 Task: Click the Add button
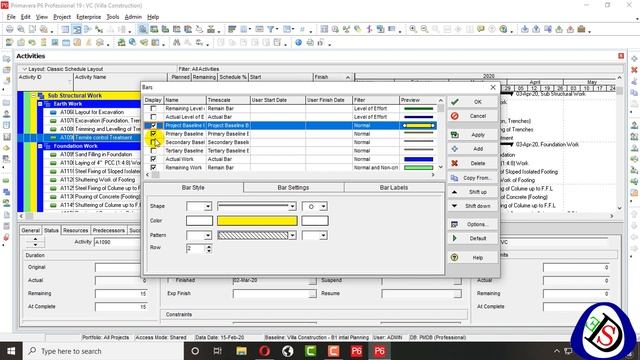coord(473,149)
